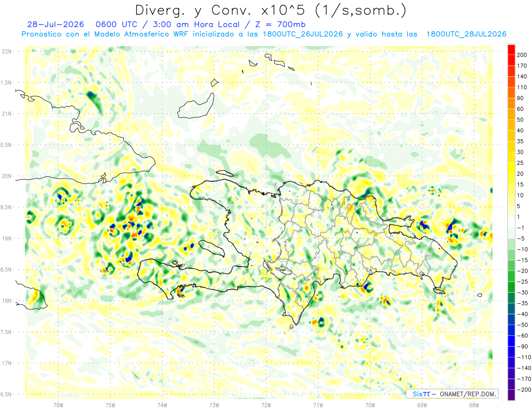Click the "69W" longitude label
The image size is (532, 411).
pyautogui.click(x=422, y=405)
